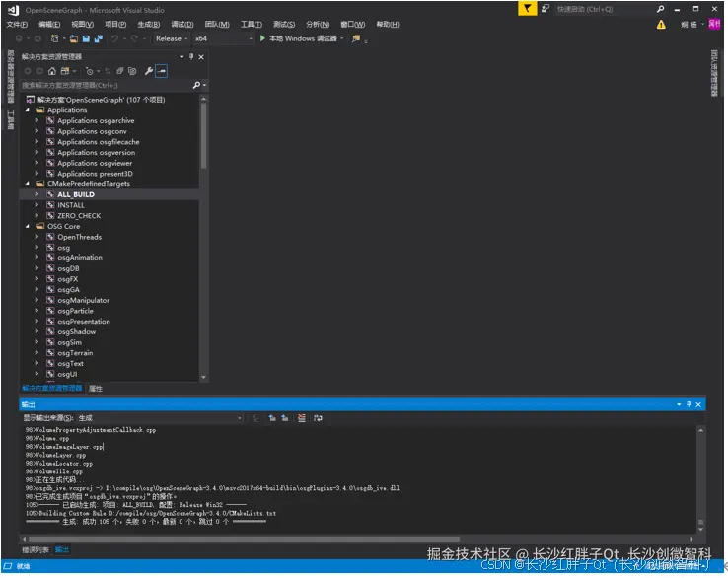
Task: Select the osgShadow project
Action: pyautogui.click(x=77, y=332)
